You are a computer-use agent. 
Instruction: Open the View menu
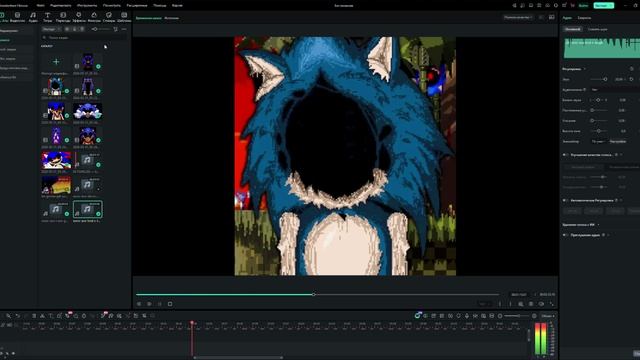[111, 5]
